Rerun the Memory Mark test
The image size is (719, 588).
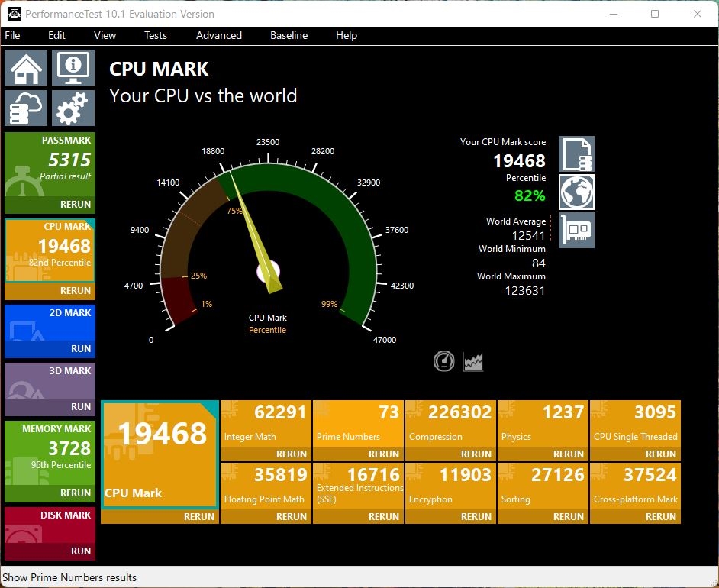click(x=50, y=493)
